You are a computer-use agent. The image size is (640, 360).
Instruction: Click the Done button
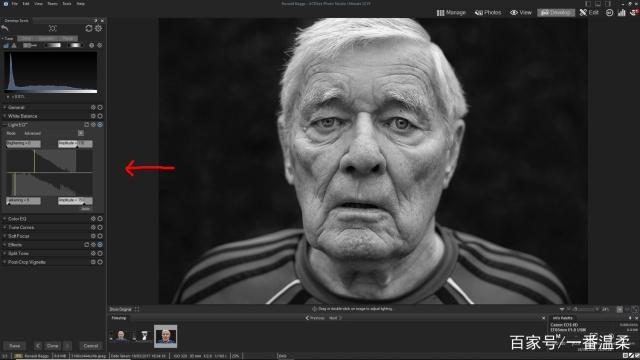point(53,346)
